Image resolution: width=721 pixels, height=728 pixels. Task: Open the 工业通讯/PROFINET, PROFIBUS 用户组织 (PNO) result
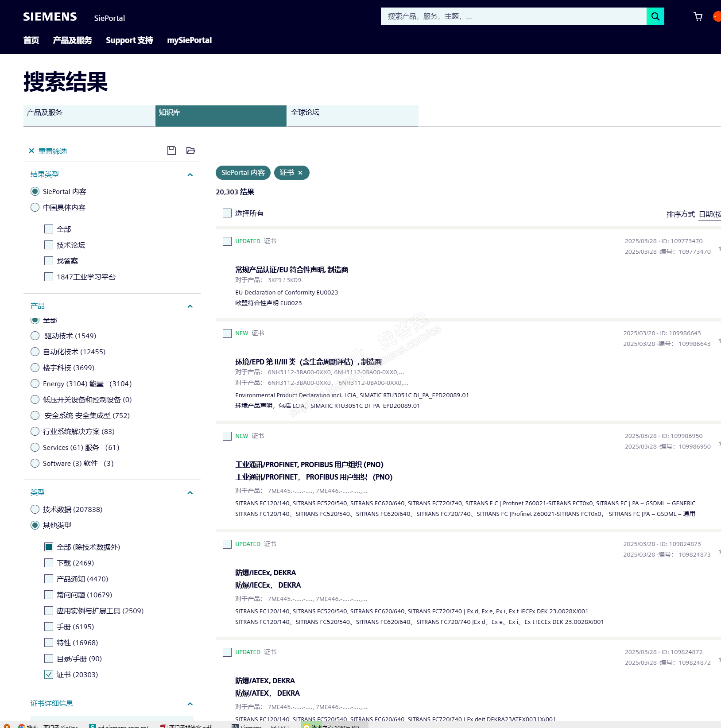click(x=309, y=465)
